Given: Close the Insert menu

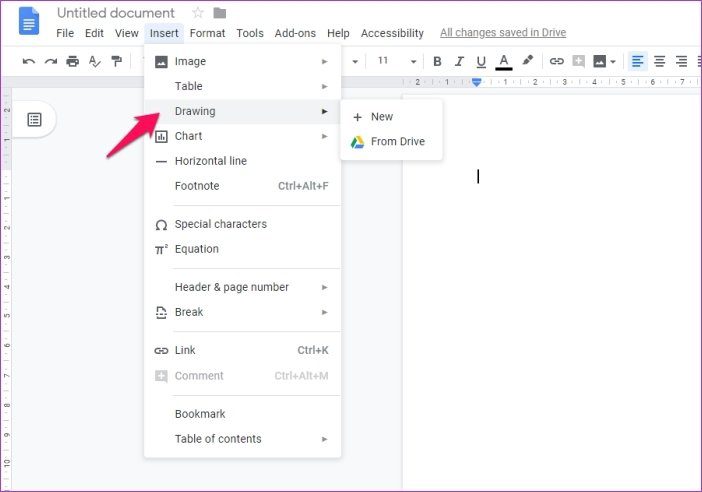Looking at the screenshot, I should point(164,33).
